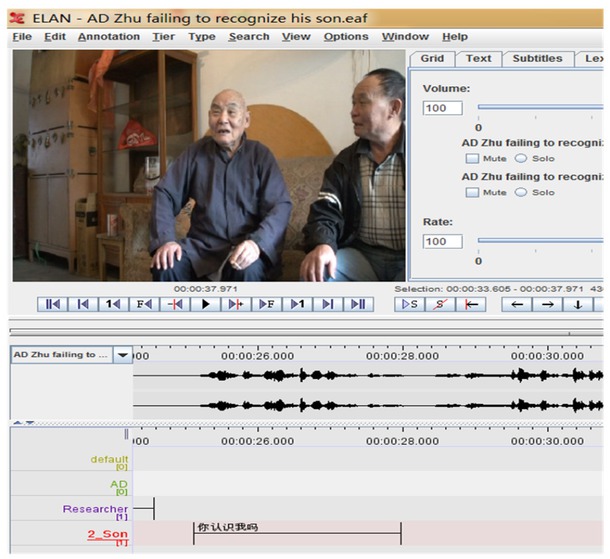Open the Tier menu

(x=166, y=37)
